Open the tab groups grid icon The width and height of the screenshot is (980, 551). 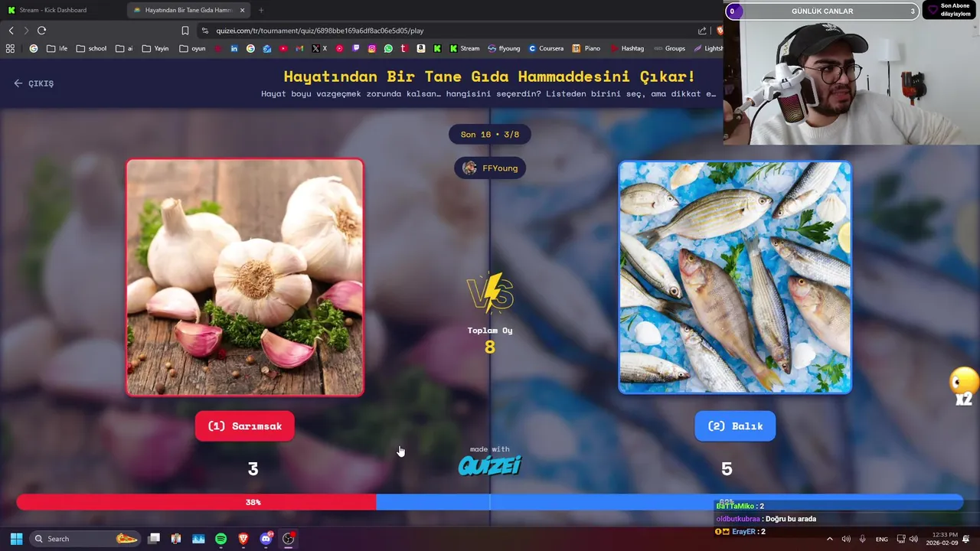pos(10,48)
